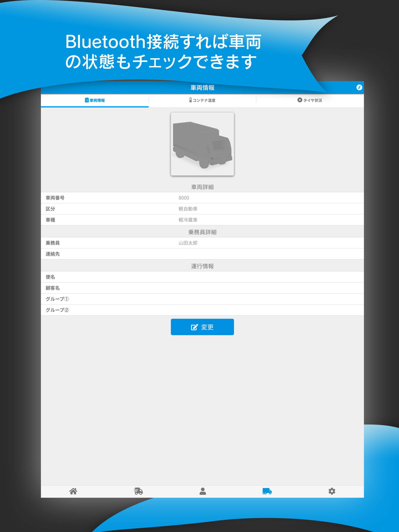Click the 便名 row label
Viewport: 399px width, 532px height.
point(50,277)
